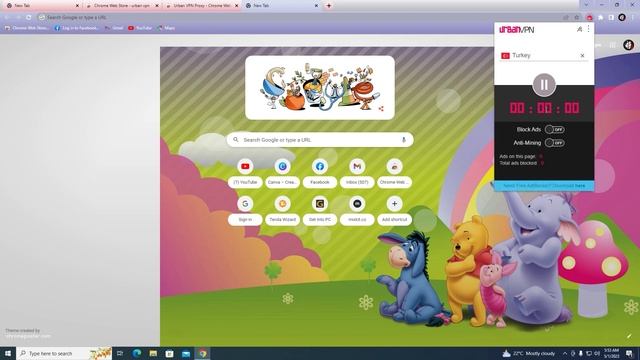Open Chrome Web Store bookmark

point(26,28)
